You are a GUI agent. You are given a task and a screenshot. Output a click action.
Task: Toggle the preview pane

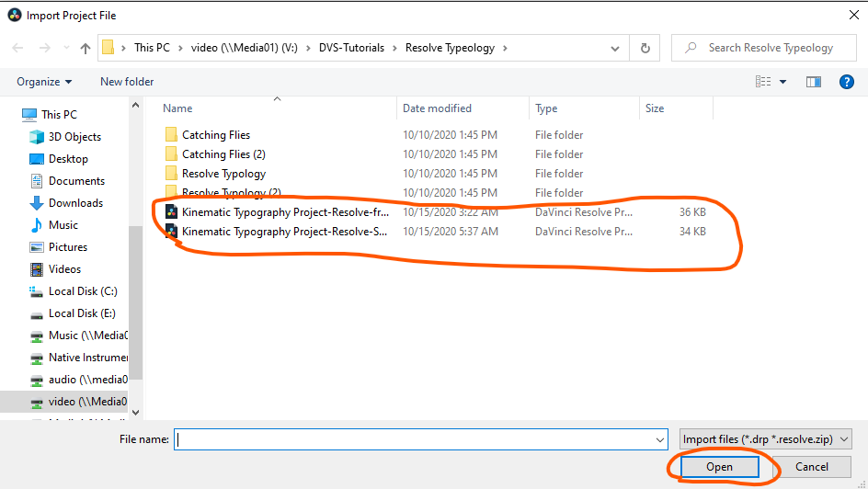point(813,82)
